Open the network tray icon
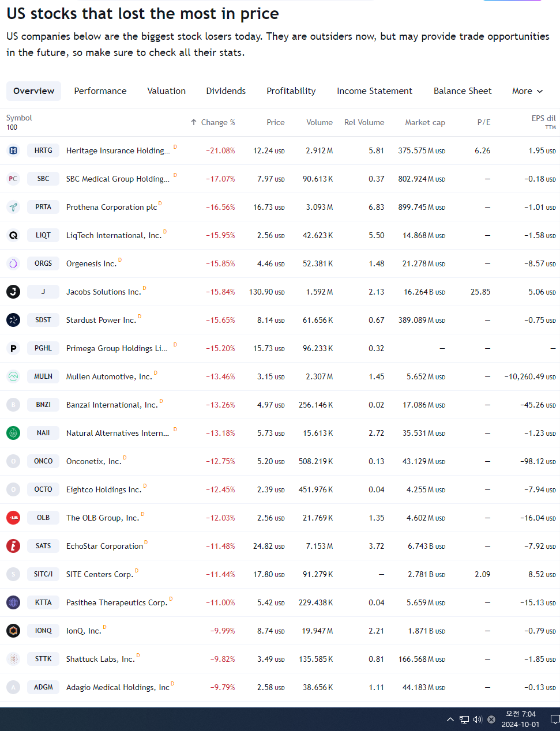This screenshot has height=731, width=560. point(464,719)
